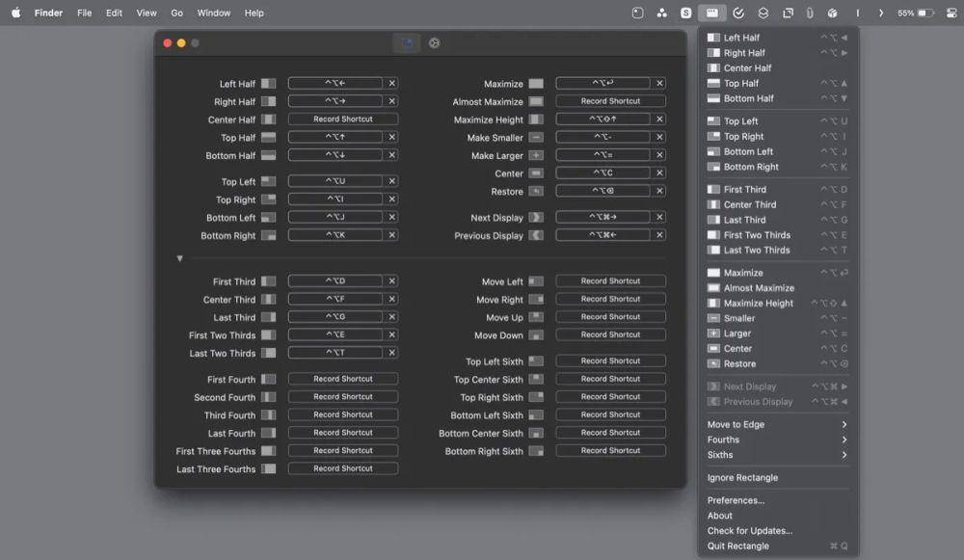Image resolution: width=964 pixels, height=560 pixels.
Task: Click the First Fourth layout icon
Action: point(269,379)
